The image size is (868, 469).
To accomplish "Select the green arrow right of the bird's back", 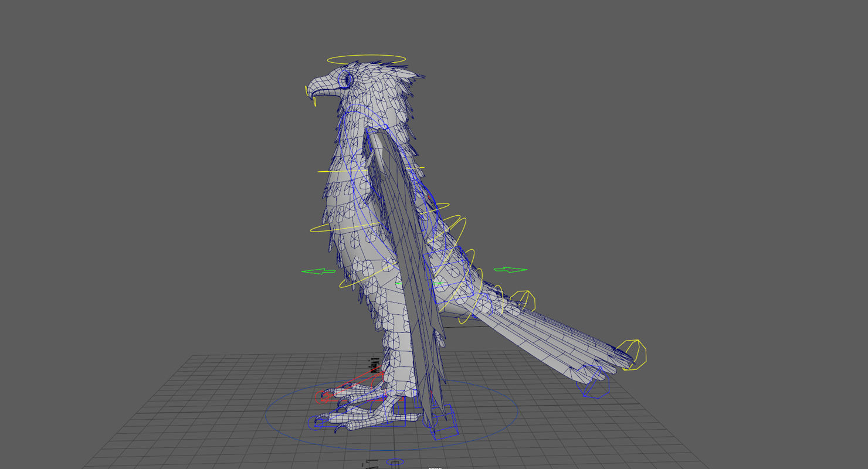I will [510, 270].
